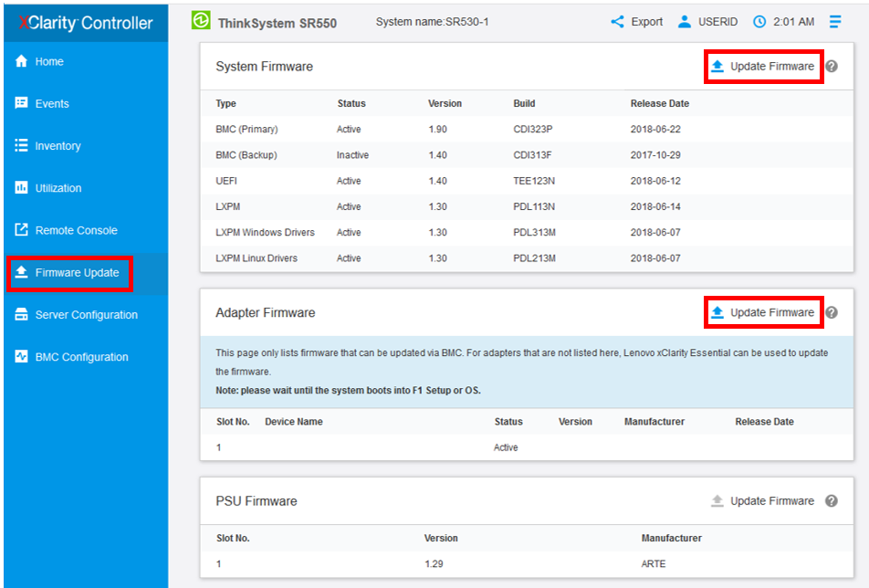Click the help icon beside System Firmware
Image resolution: width=869 pixels, height=588 pixels.
[832, 67]
